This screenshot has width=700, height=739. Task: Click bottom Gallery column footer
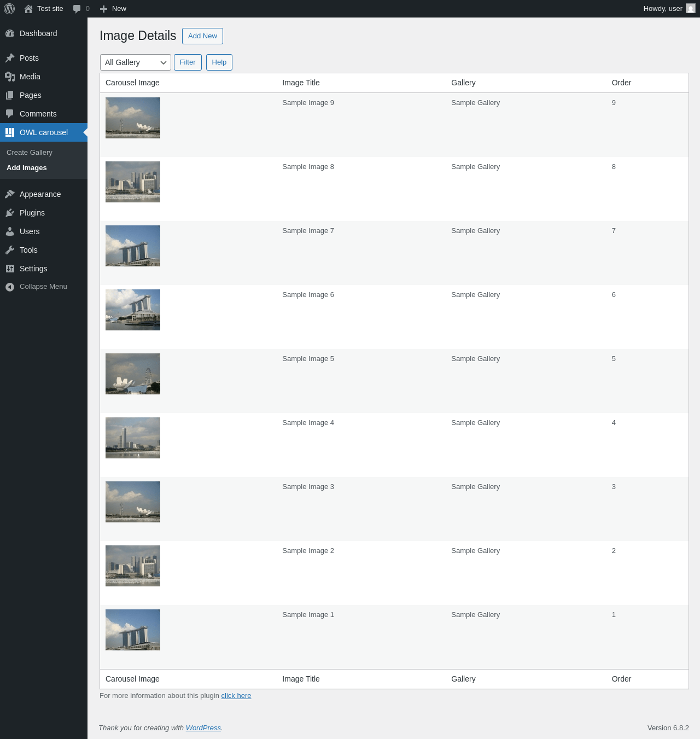(x=463, y=679)
